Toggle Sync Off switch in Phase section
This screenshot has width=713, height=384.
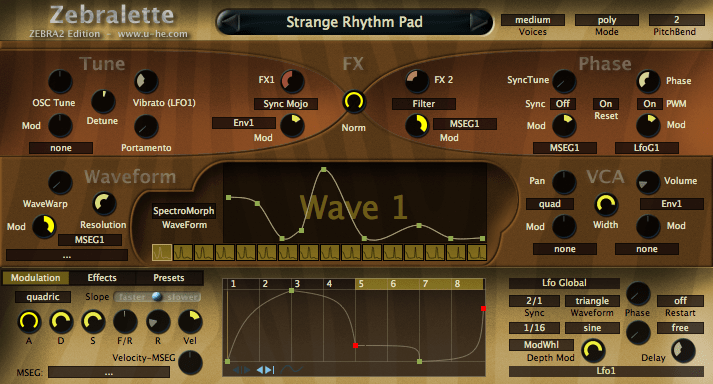click(562, 104)
